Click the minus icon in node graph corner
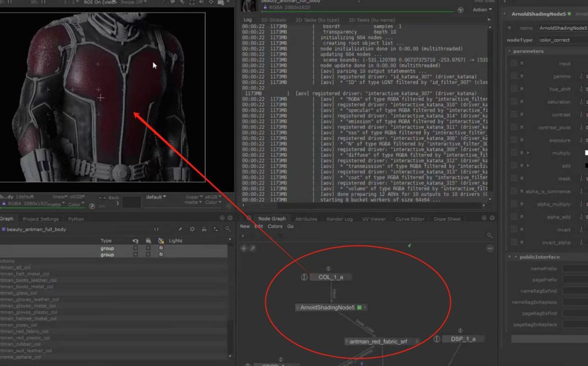 [490, 248]
